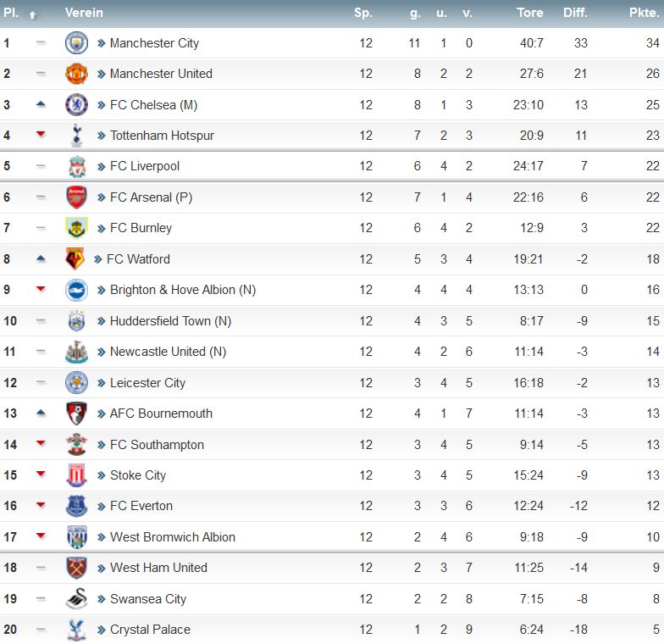Click the Swansea City swan crest
The width and height of the screenshot is (664, 644).
tap(76, 598)
